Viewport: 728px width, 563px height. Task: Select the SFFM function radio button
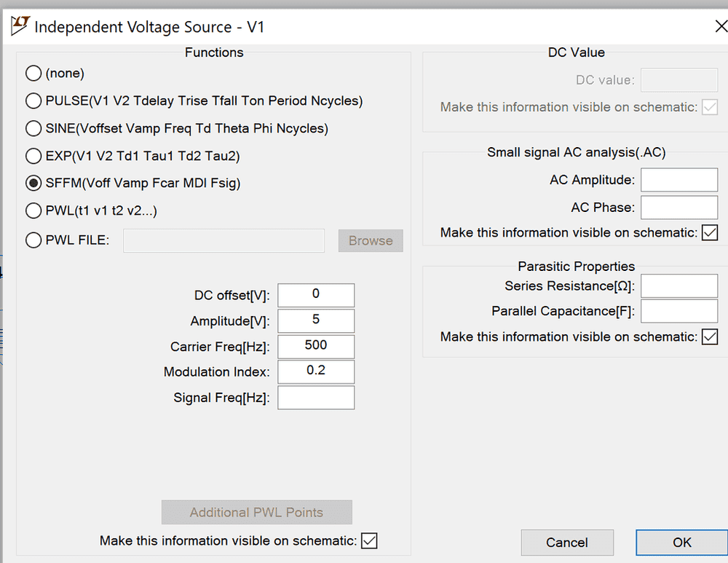click(x=33, y=184)
